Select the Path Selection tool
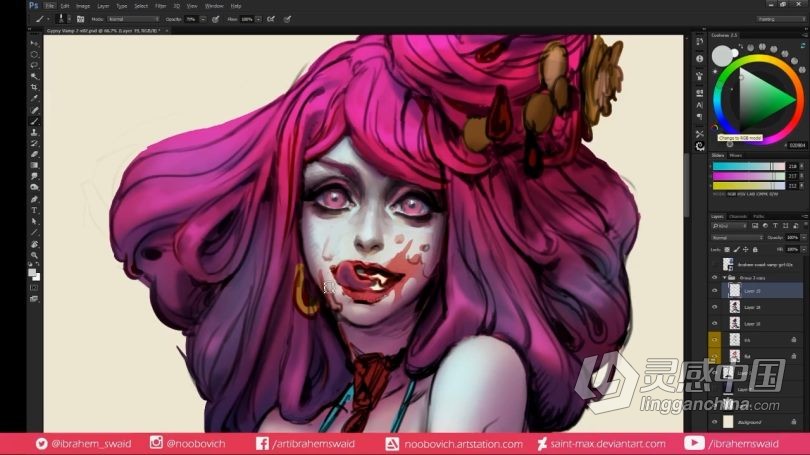 pyautogui.click(x=34, y=221)
